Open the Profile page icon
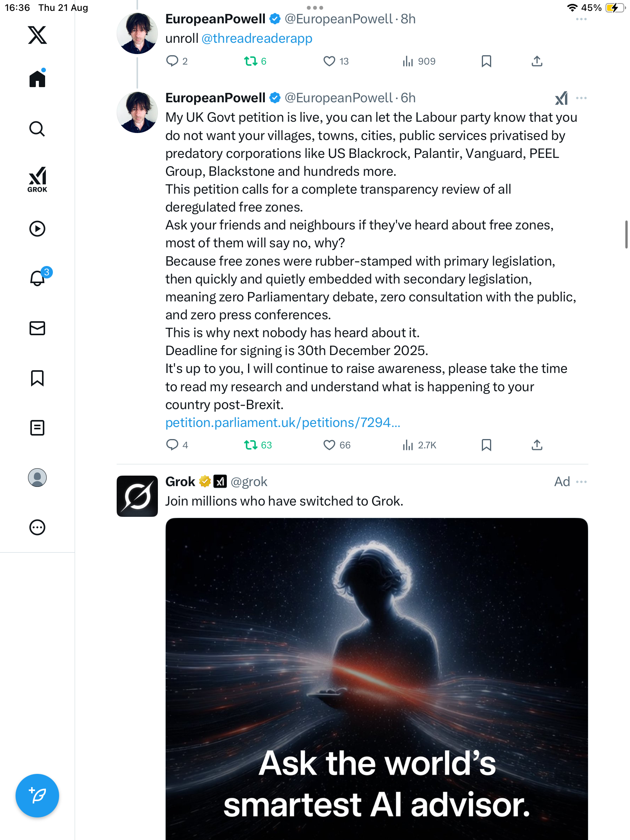Viewport: 630px width, 840px height. [37, 478]
